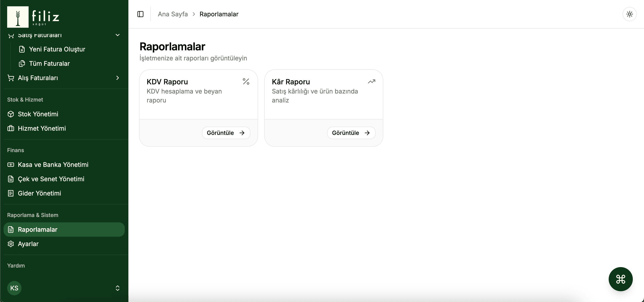Open Çek ve Senet Yönetimi
The height and width of the screenshot is (302, 644).
pos(64,179)
